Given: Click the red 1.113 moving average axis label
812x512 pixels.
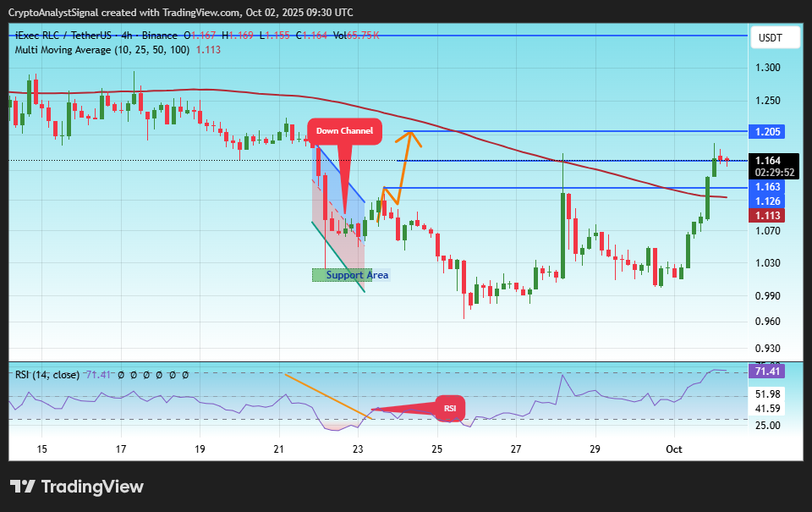Looking at the screenshot, I should pos(767,216).
